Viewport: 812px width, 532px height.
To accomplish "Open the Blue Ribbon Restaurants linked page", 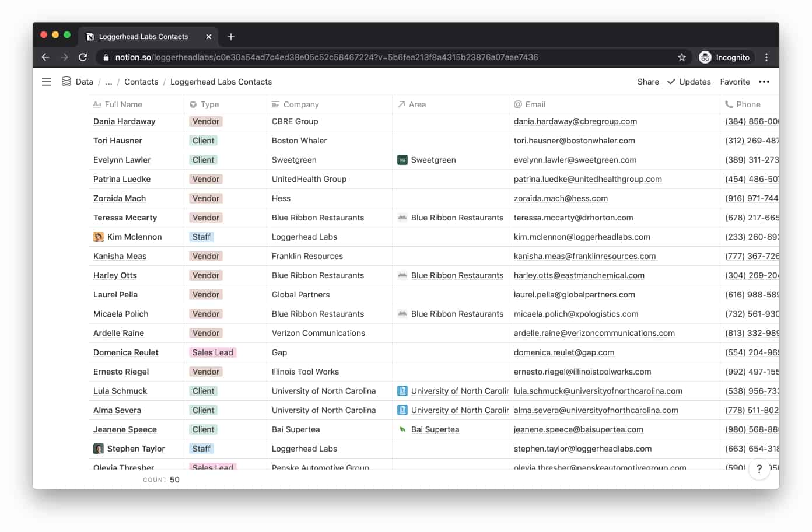I will tap(457, 218).
